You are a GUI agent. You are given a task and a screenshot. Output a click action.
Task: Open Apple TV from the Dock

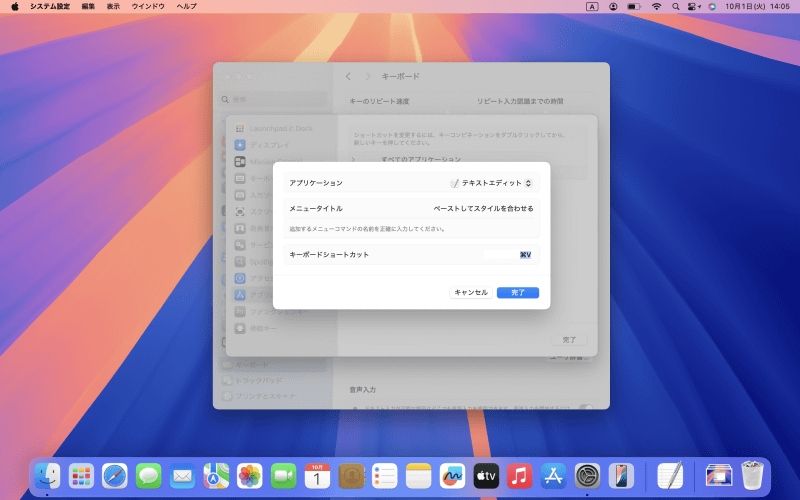point(486,476)
